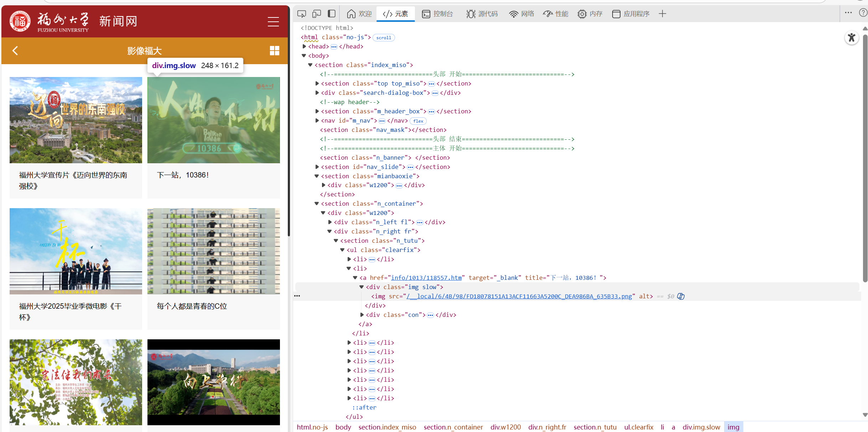Screen dimensions: 868x432
Task: Click the inspect element picker icon
Action: [302, 14]
